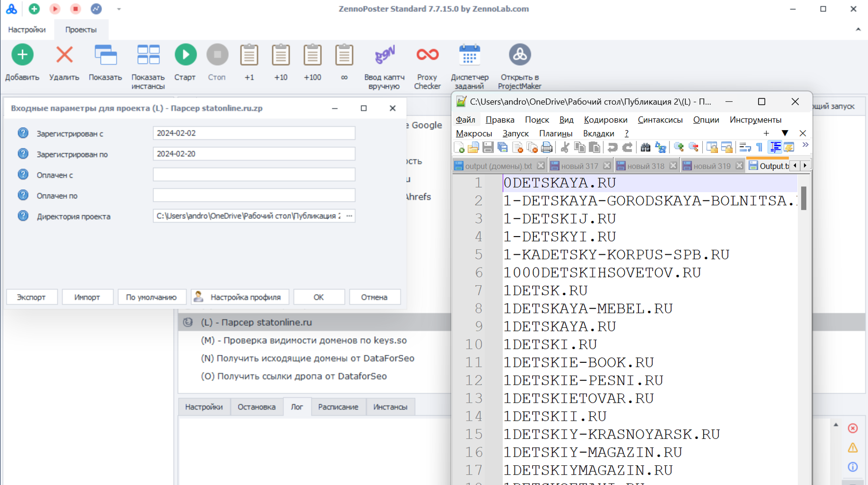The image size is (868, 485).
Task: Open Notepad++ tab list dropdown triangle
Action: (785, 134)
